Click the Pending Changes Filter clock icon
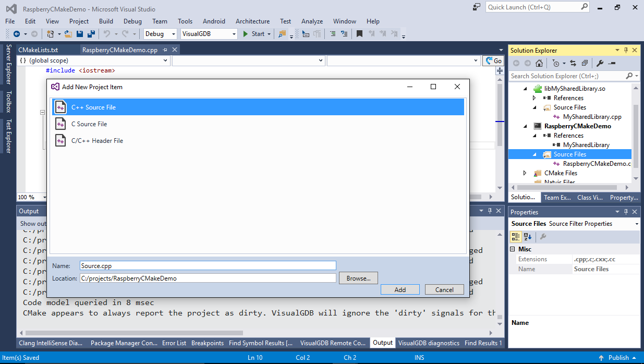Image resolution: width=644 pixels, height=364 pixels. (x=556, y=63)
